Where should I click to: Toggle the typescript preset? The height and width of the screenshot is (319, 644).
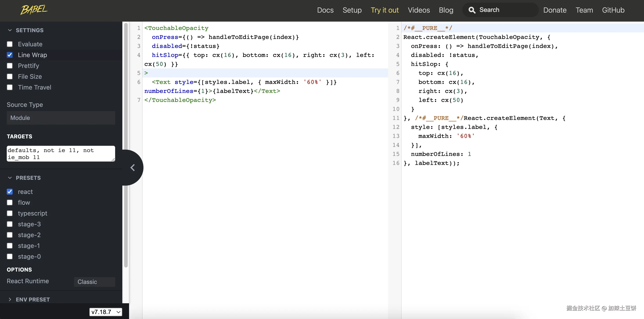[10, 213]
